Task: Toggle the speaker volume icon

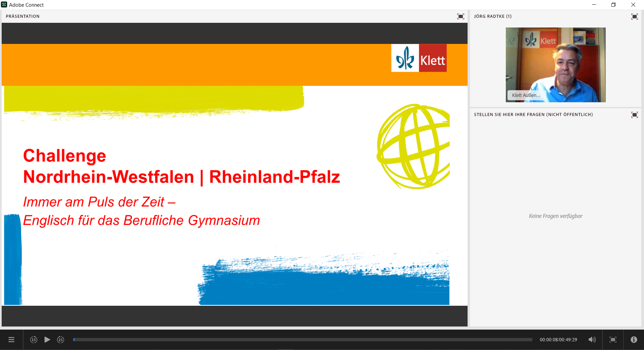Action: pos(592,340)
